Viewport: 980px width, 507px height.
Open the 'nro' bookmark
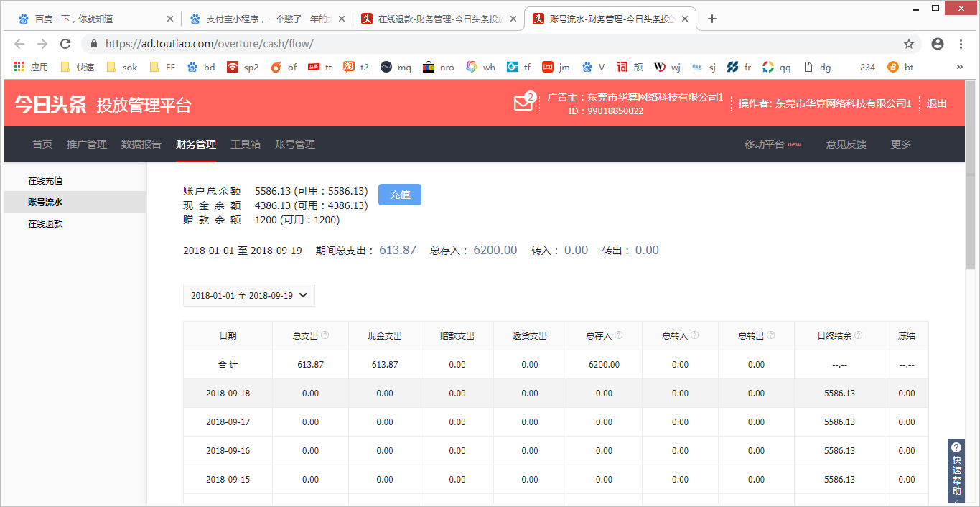[x=439, y=67]
